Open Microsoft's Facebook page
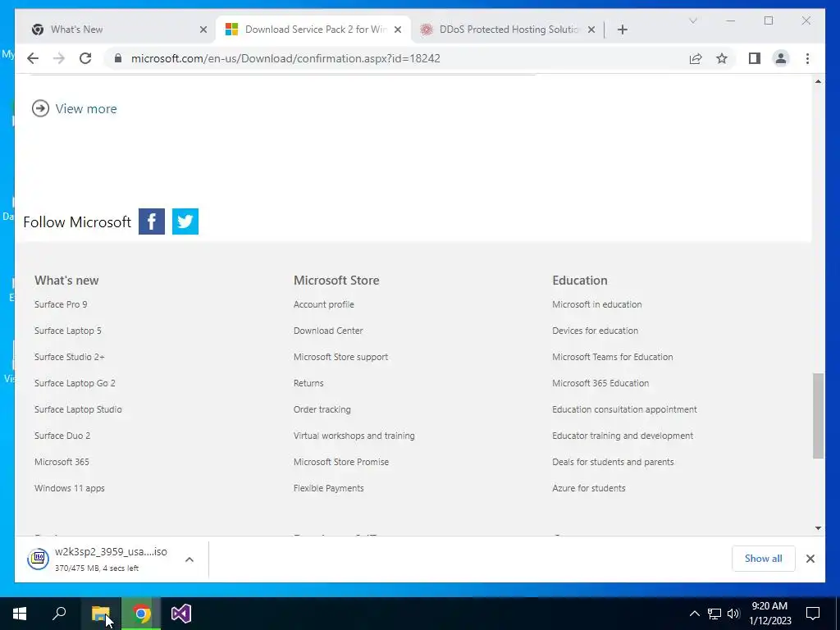Viewport: 840px width, 630px height. click(x=152, y=221)
